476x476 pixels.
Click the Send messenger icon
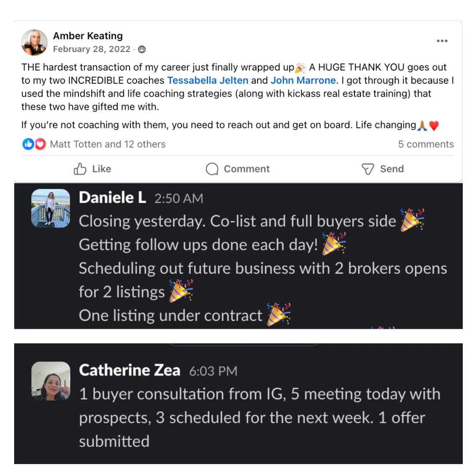point(368,169)
